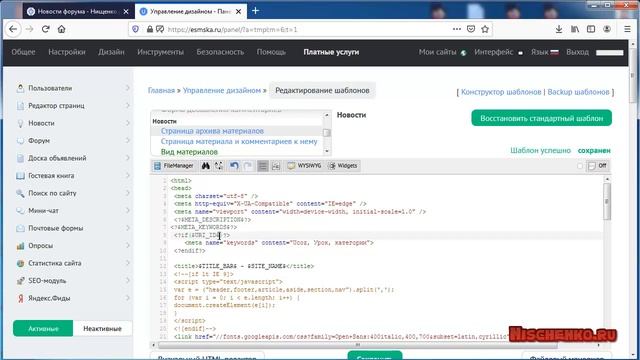Open Платные услуги section

click(331, 52)
